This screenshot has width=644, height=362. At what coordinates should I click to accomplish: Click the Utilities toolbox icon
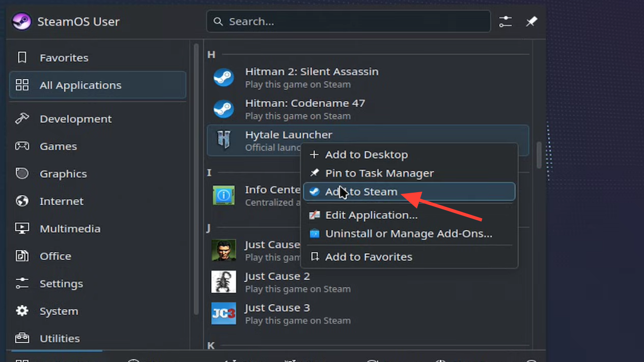pos(22,338)
